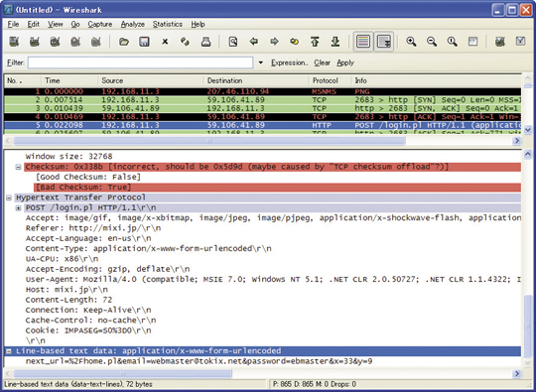536x392 pixels.
Task: Collapse the Checksum 0x338b tree node
Action: [19, 167]
